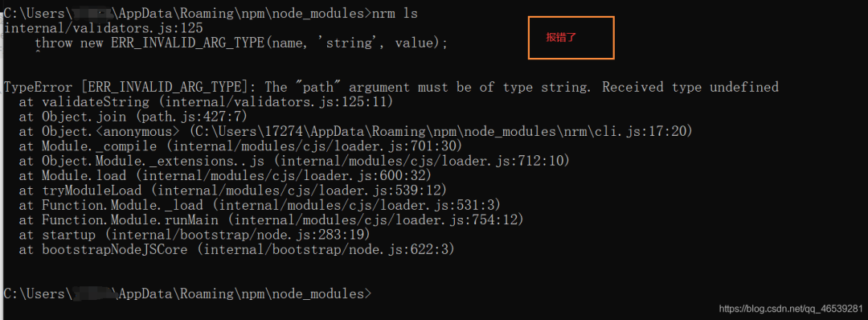Click the 'at Module.load' stack line
868x320 pixels.
tap(225, 176)
